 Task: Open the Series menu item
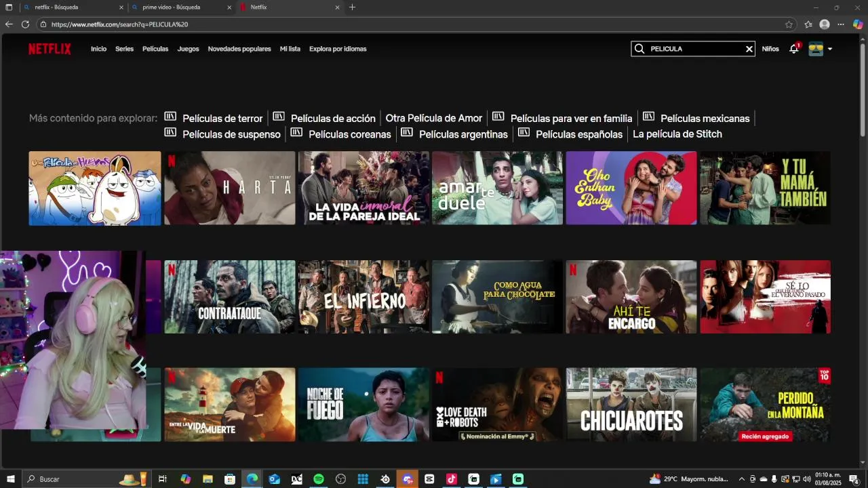click(124, 49)
